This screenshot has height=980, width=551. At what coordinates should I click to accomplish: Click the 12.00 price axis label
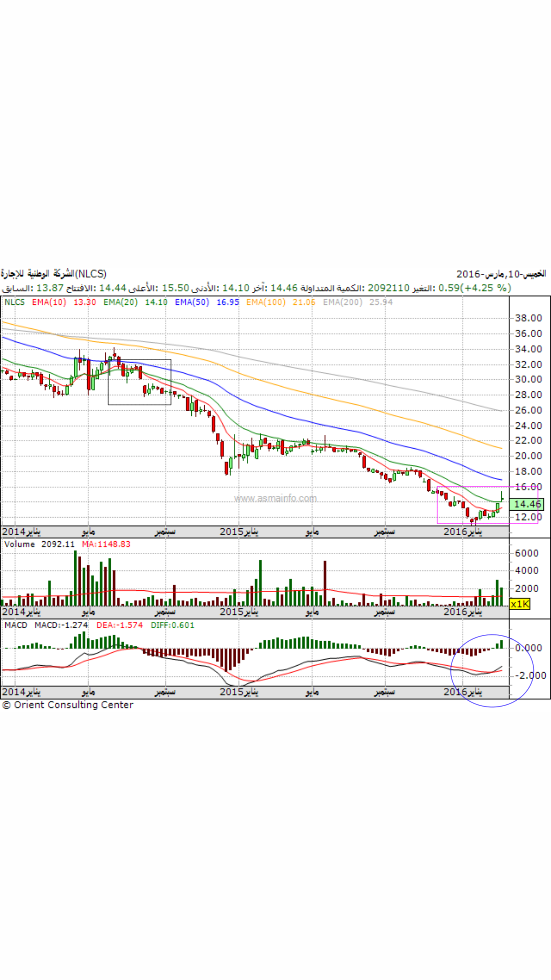pos(528,517)
